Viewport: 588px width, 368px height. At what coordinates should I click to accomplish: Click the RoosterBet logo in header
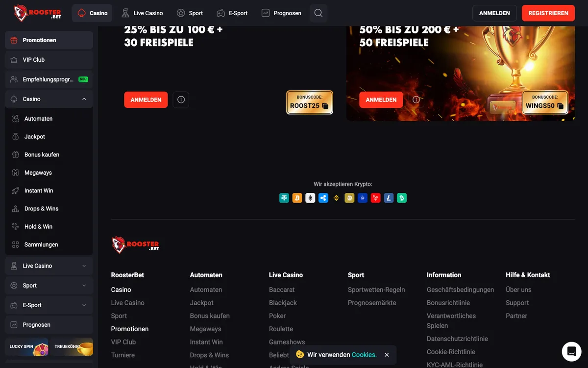(37, 13)
